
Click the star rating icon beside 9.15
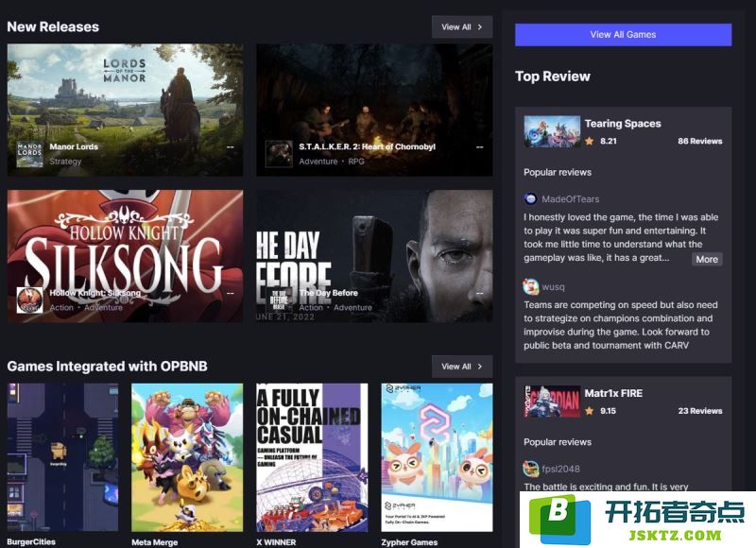[x=589, y=411]
